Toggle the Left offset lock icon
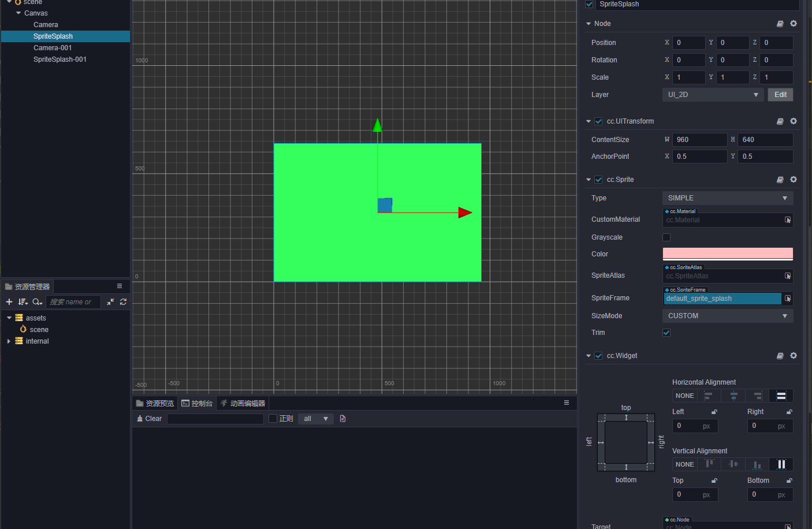Image resolution: width=812 pixels, height=529 pixels. pos(714,412)
